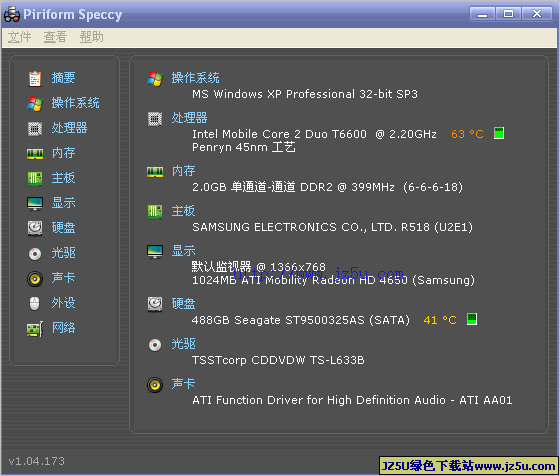Image resolution: width=560 pixels, height=476 pixels.
Task: Click hard drive icon in summary panel
Action: 155,305
